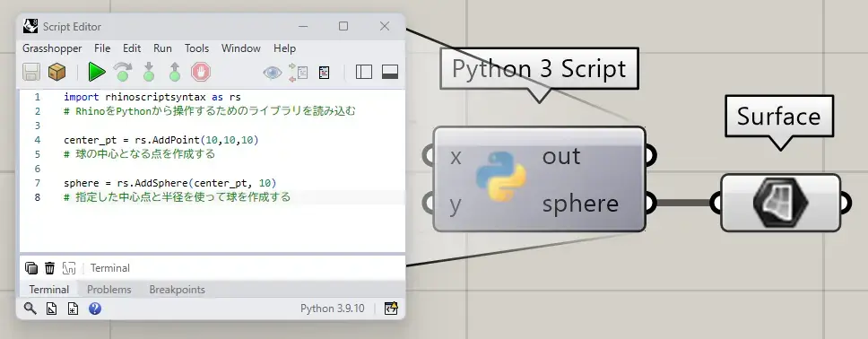Click the Surface component input grip
868x339 pixels.
click(716, 204)
